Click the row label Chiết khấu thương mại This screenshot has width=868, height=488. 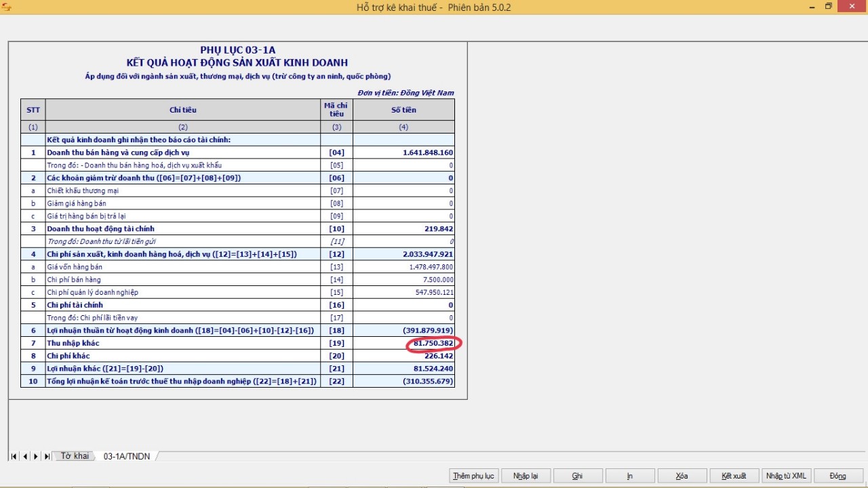point(82,191)
